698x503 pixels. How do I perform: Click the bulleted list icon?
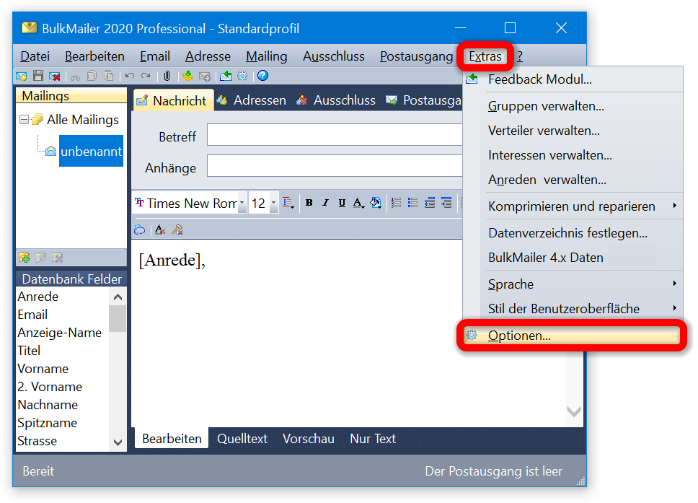(x=413, y=203)
